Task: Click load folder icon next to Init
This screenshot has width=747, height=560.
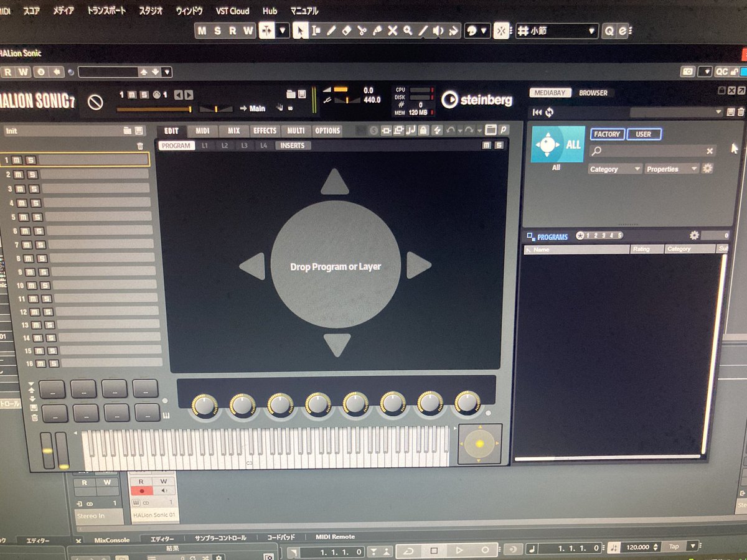Action: tap(128, 131)
